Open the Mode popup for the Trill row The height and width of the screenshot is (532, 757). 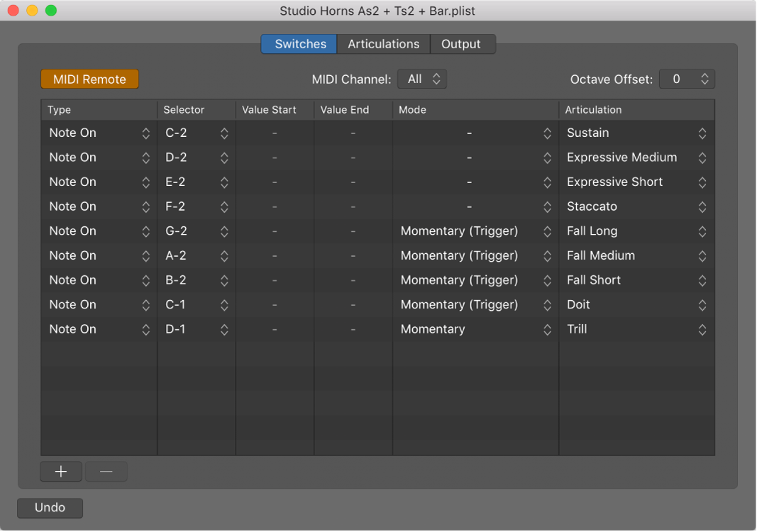(x=475, y=329)
